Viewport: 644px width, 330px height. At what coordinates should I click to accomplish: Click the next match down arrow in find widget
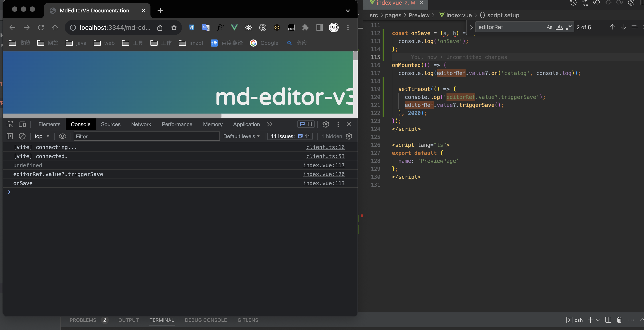[x=624, y=27]
